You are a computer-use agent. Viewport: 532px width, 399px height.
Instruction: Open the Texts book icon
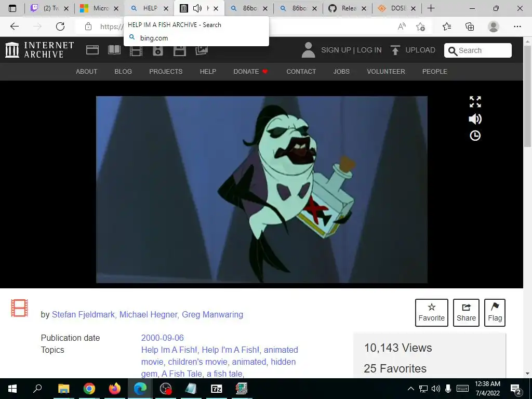click(114, 50)
